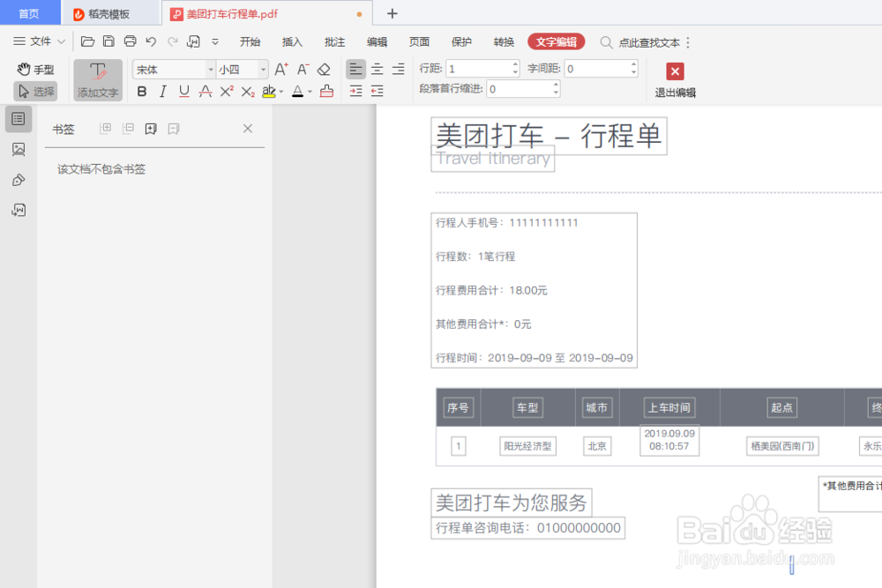Open a new tab with plus button
This screenshot has width=882, height=588.
[392, 13]
